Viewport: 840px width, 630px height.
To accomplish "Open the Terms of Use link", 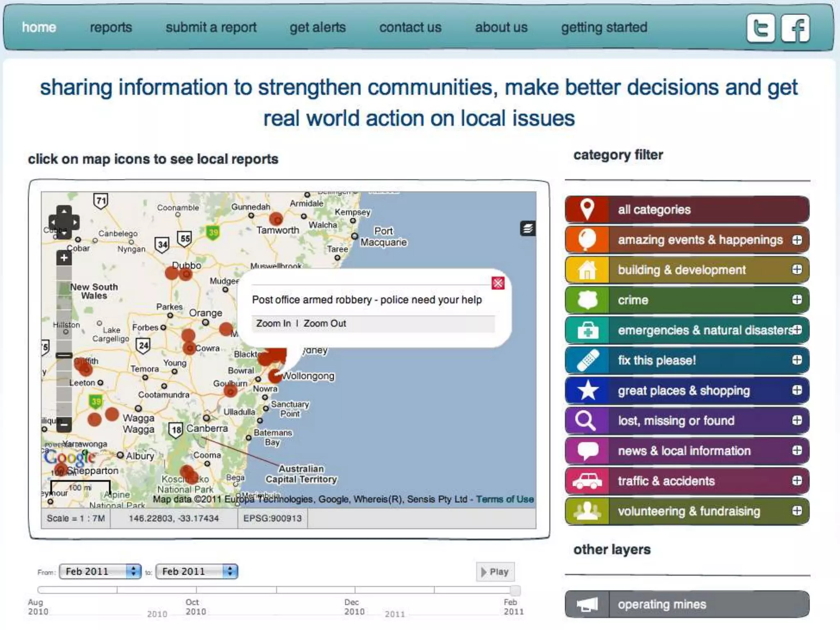I will pyautogui.click(x=505, y=499).
